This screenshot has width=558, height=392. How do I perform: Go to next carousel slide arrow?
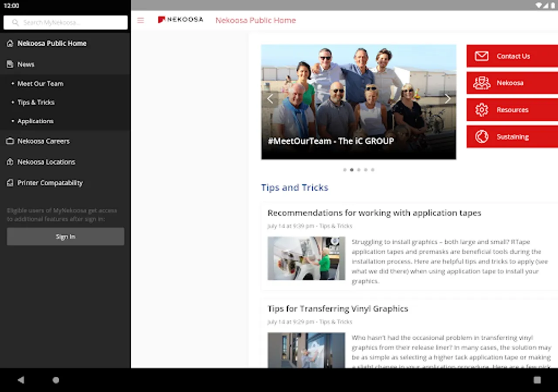[447, 99]
